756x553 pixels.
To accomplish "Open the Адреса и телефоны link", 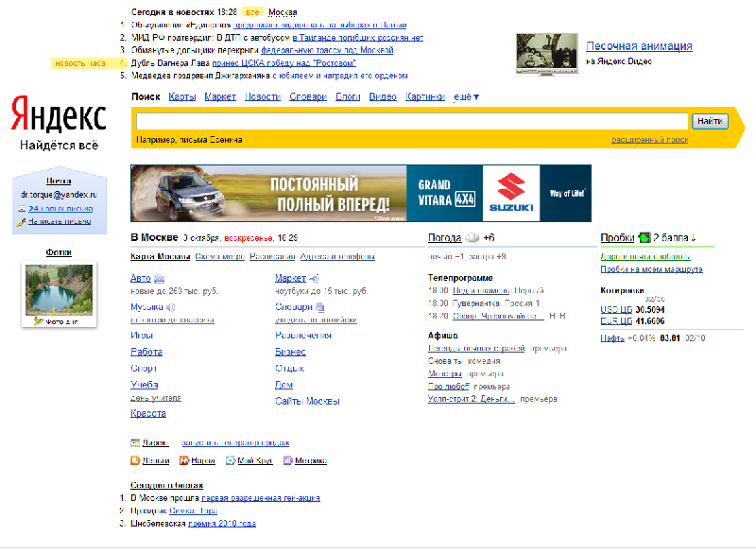I will [337, 256].
